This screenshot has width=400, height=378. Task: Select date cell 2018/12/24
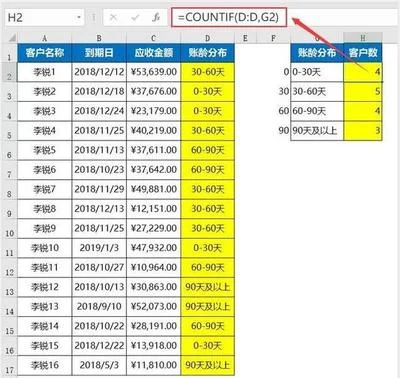[99, 111]
